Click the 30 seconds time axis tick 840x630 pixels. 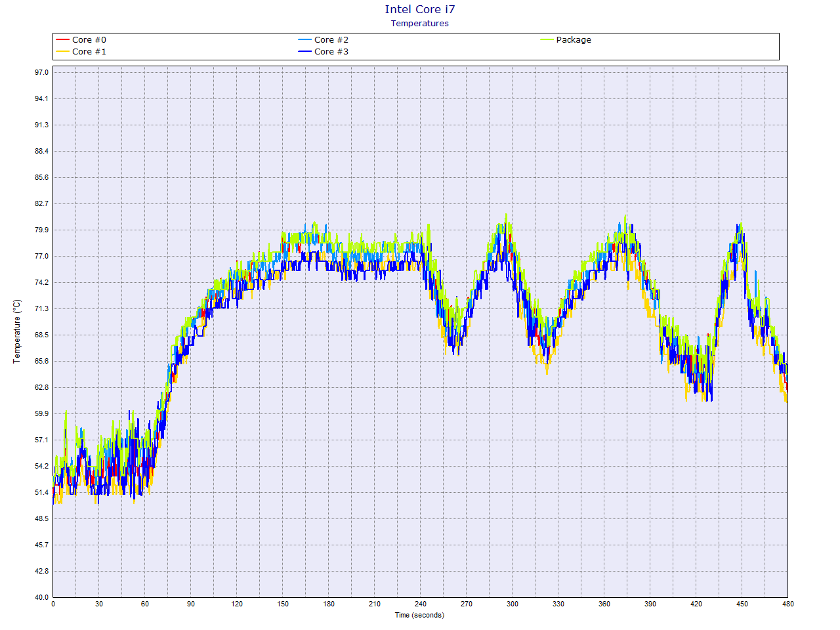tap(99, 604)
